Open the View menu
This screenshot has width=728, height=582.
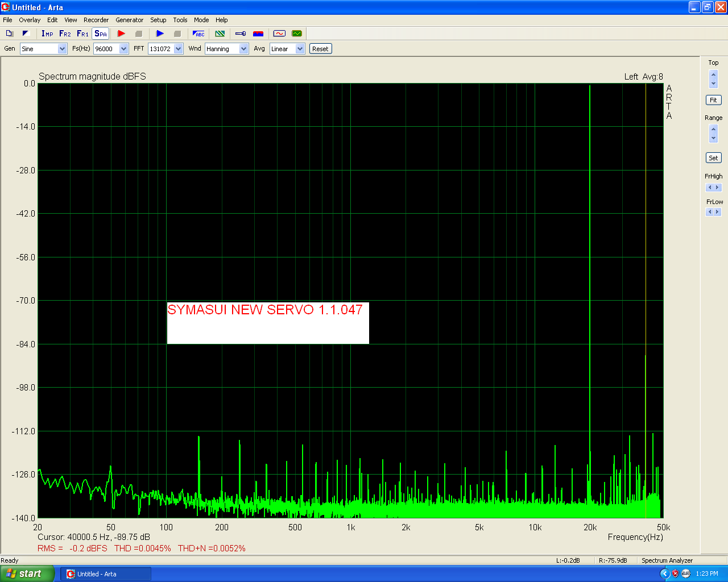pos(71,20)
